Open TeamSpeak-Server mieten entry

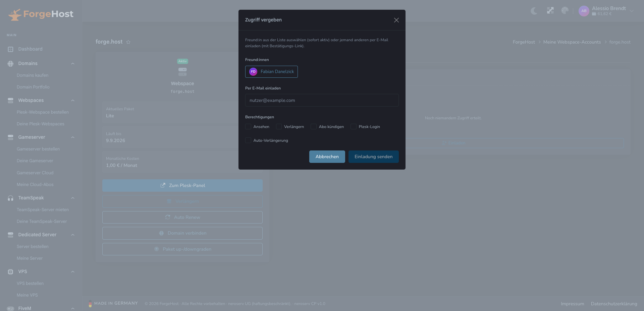(x=43, y=210)
